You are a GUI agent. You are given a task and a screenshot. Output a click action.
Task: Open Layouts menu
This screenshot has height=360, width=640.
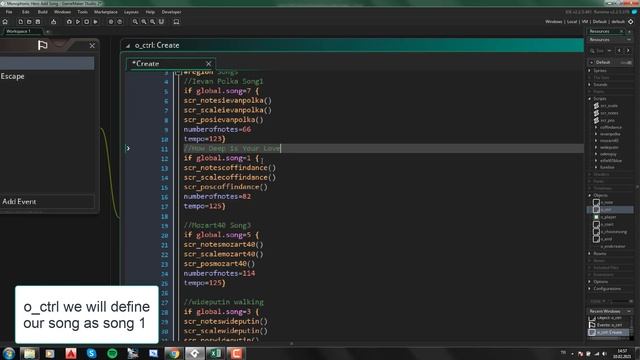[x=131, y=12]
